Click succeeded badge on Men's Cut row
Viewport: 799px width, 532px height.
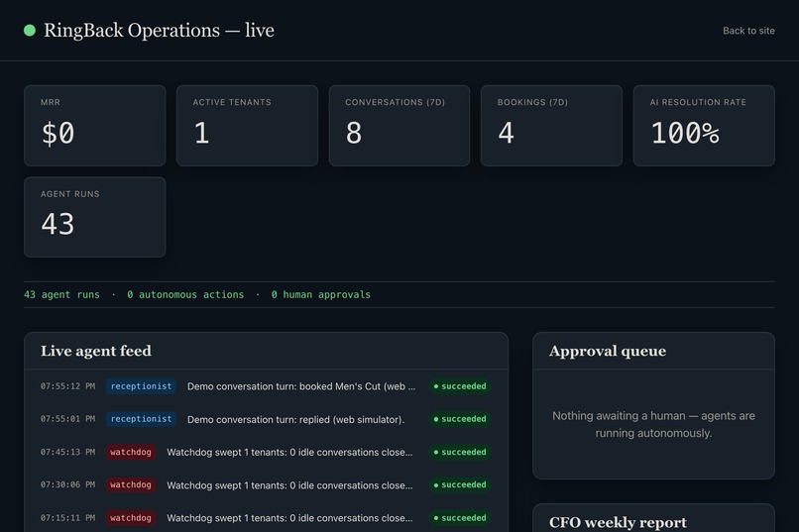pos(460,386)
